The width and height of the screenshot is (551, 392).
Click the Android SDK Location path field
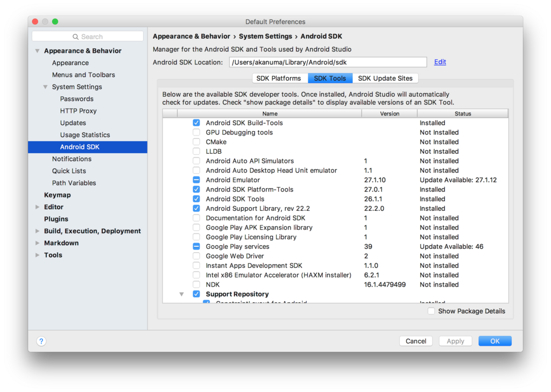click(x=328, y=62)
